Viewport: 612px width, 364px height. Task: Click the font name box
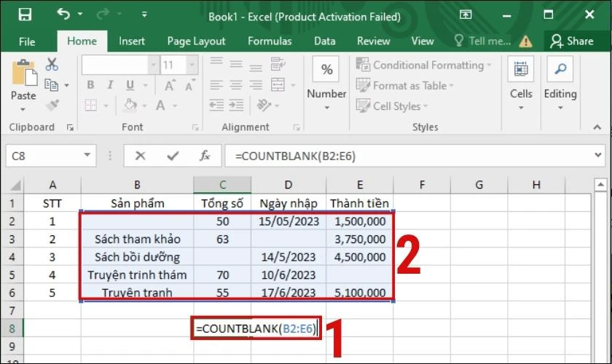tap(115, 65)
